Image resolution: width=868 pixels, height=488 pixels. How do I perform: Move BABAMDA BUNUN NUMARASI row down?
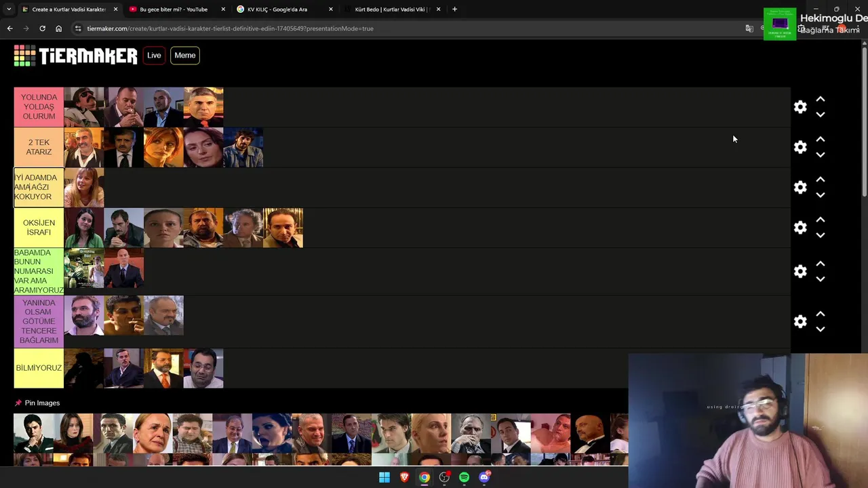[821, 279]
